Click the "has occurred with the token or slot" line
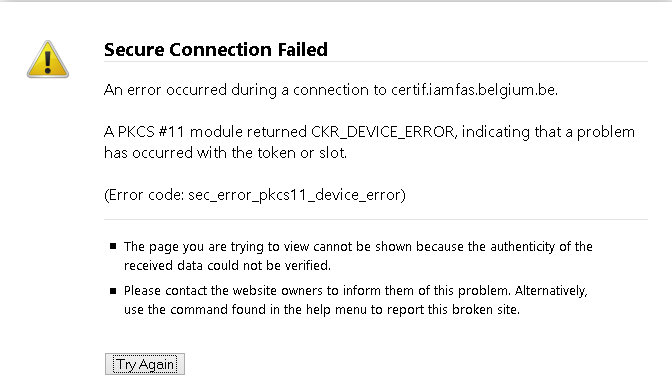Screen dimensions: 672x385 pyautogui.click(x=225, y=153)
